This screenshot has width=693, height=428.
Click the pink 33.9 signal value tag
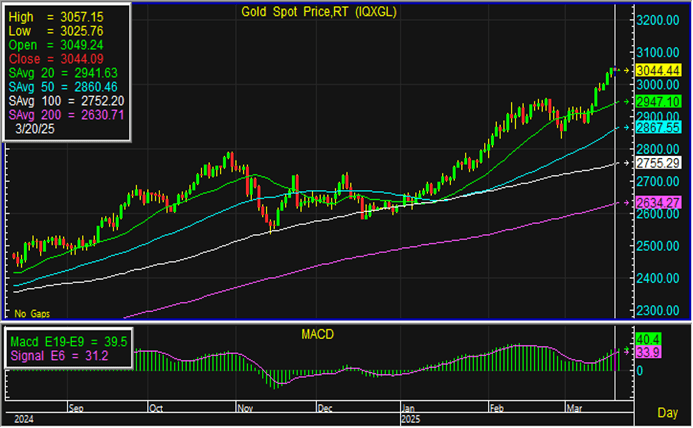pos(648,352)
